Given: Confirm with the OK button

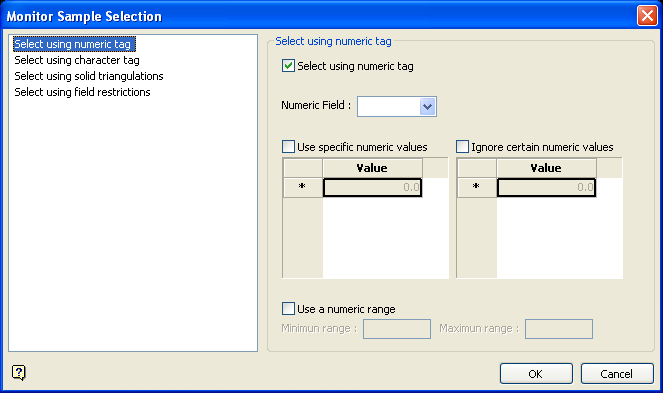Looking at the screenshot, I should click(536, 374).
